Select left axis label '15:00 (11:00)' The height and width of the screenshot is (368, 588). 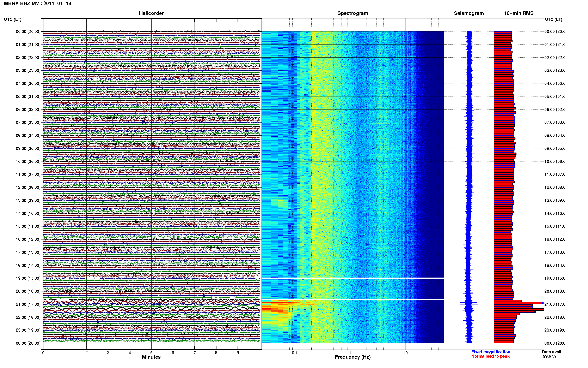(28, 226)
